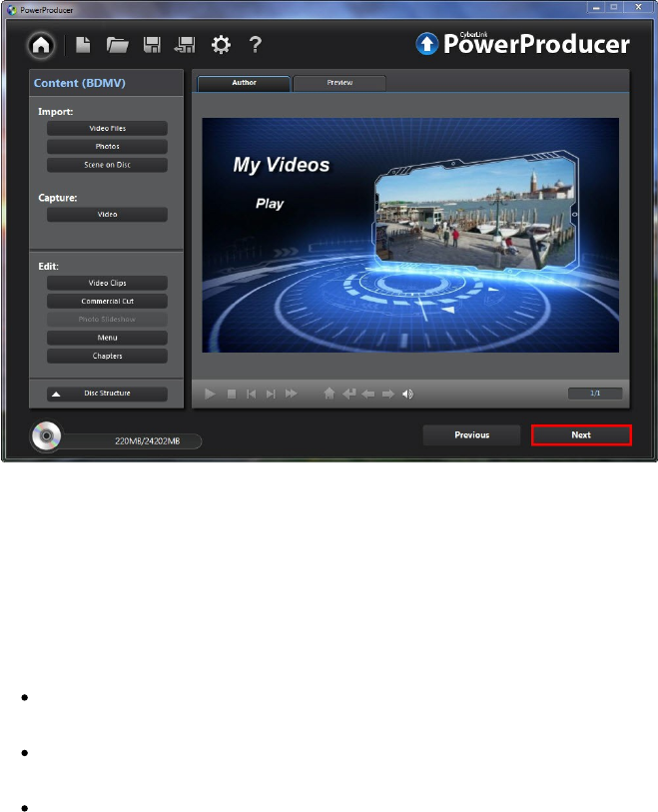Image resolution: width=658 pixels, height=812 pixels.
Task: Click the Save As floppy icon
Action: coord(185,45)
